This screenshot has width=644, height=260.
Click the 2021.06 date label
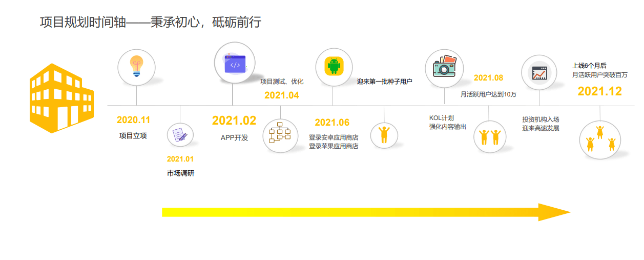click(x=332, y=123)
